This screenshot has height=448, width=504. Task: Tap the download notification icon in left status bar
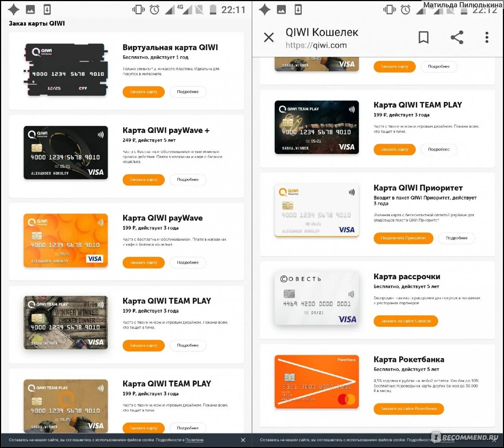click(x=47, y=10)
